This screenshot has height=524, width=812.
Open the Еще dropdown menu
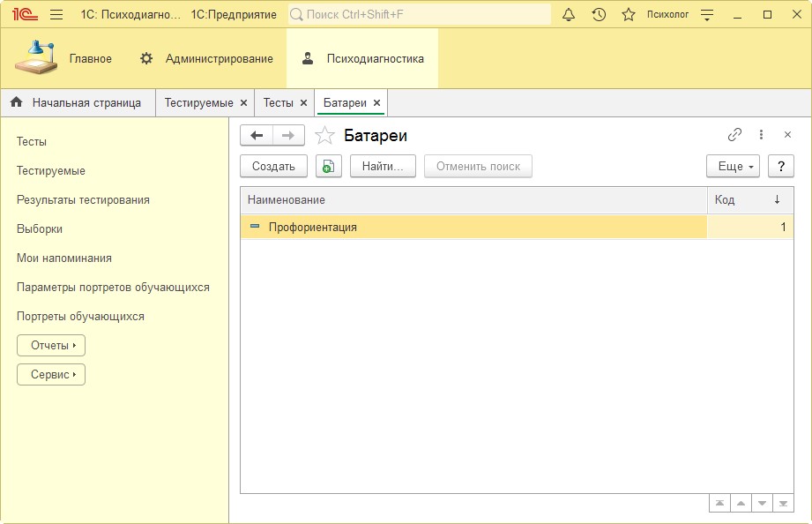(733, 166)
